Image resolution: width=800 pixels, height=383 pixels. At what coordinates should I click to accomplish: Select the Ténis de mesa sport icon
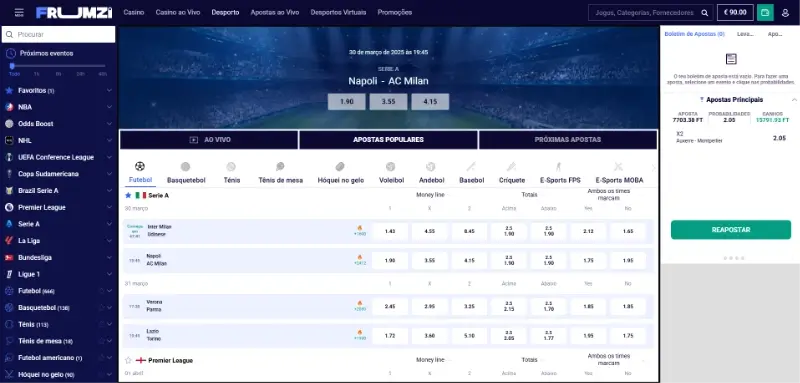[x=280, y=167]
